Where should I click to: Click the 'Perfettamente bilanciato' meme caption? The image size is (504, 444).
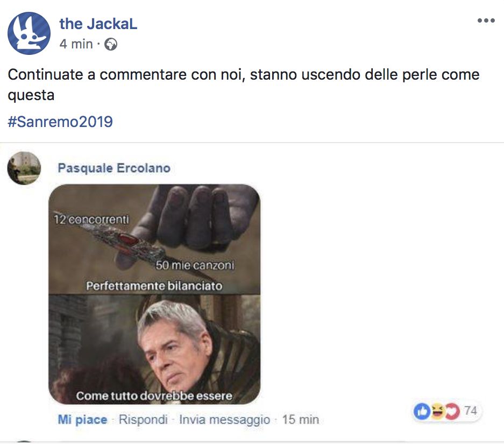(x=154, y=286)
